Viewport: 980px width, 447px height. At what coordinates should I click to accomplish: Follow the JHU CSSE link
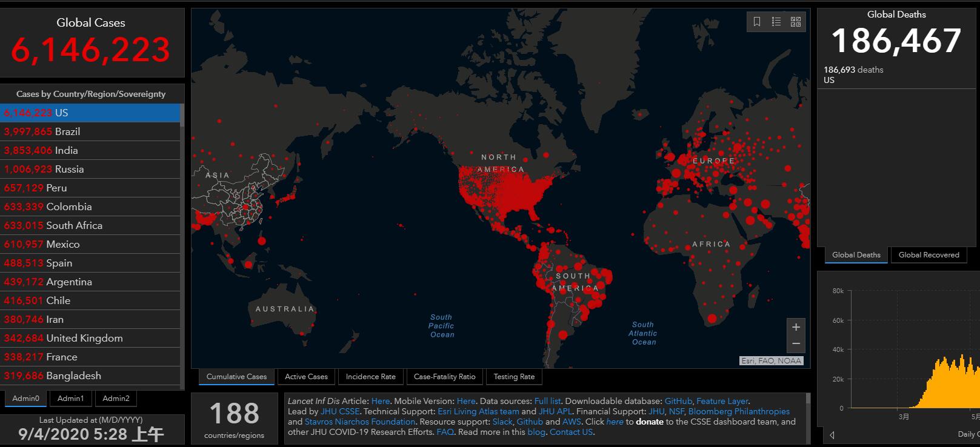coord(340,411)
